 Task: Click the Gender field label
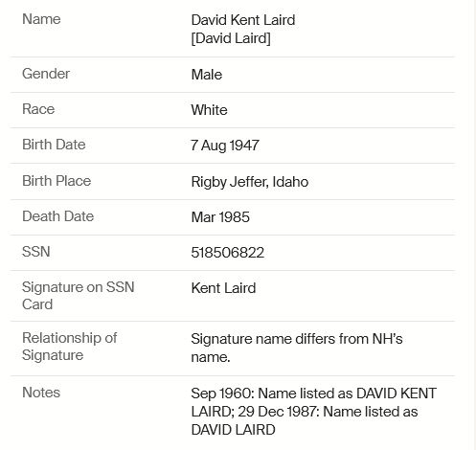[46, 74]
